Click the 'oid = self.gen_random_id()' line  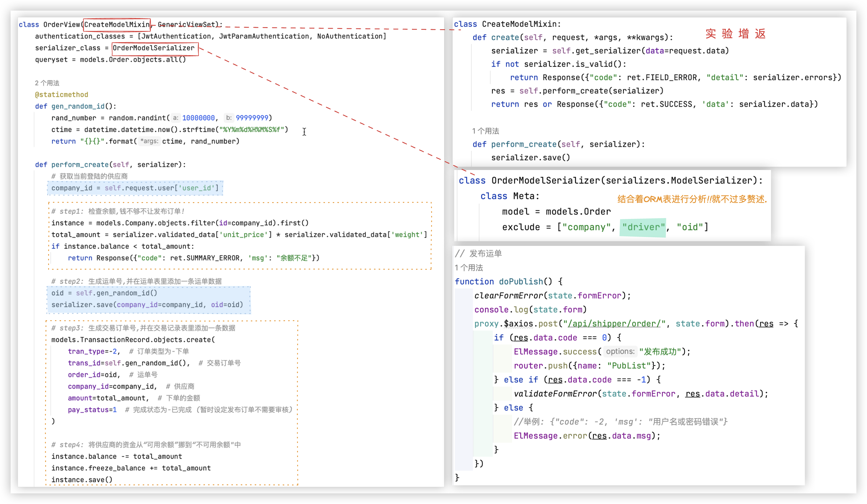click(104, 293)
